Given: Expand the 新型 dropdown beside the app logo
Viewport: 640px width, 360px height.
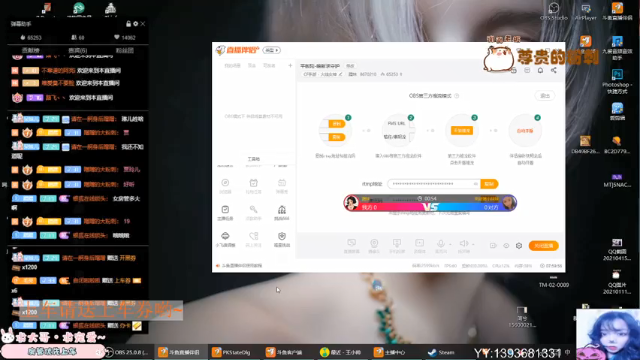Looking at the screenshot, I should tap(272, 50).
